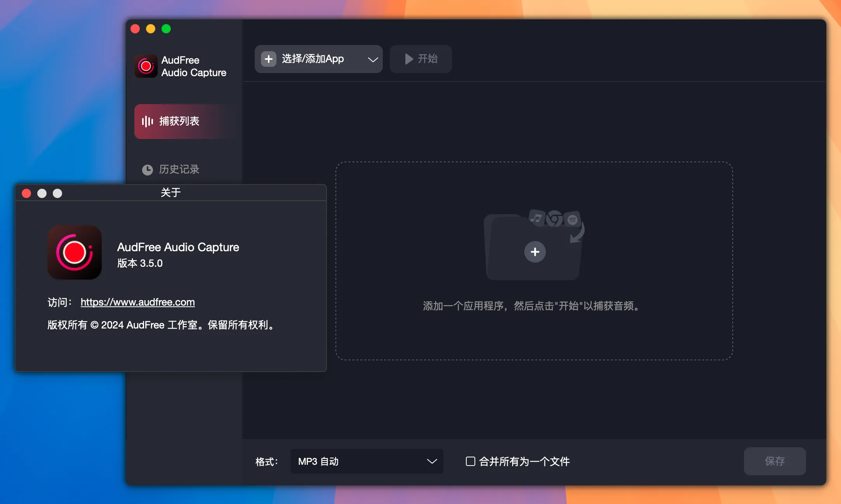Viewport: 841px width, 504px height.
Task: Open the MP3 自动 format dropdown
Action: pyautogui.click(x=367, y=461)
